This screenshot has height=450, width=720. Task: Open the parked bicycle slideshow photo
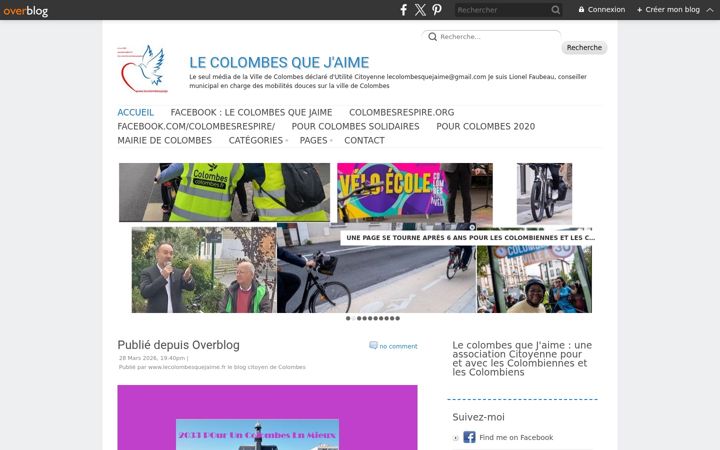pos(544,194)
